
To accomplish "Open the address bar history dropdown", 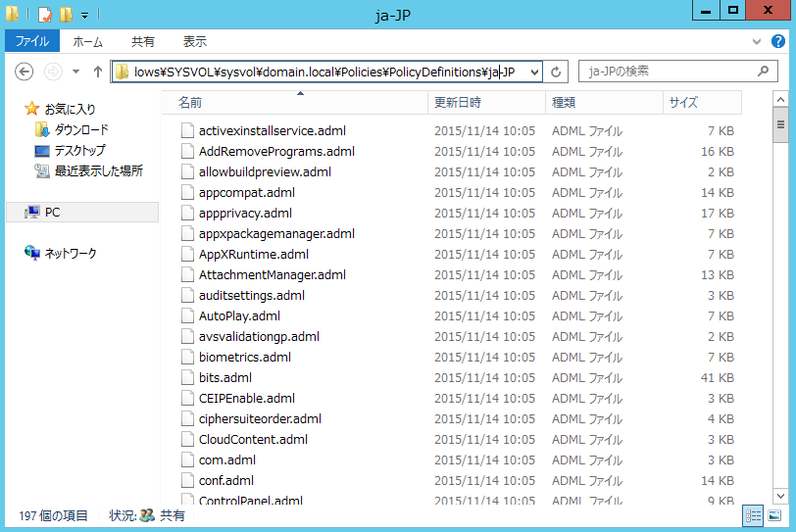I will point(534,72).
